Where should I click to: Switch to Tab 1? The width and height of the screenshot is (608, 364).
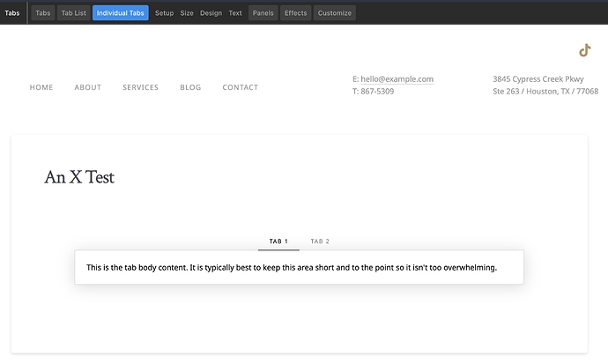[x=278, y=241]
